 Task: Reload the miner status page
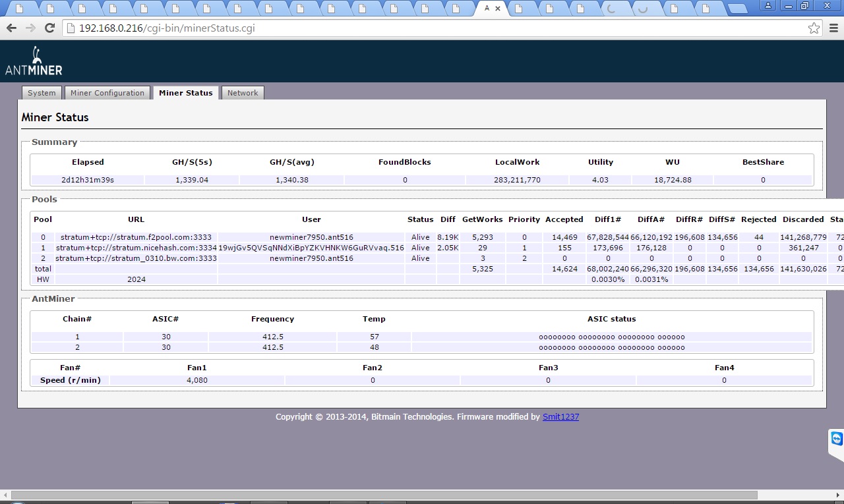(x=49, y=28)
